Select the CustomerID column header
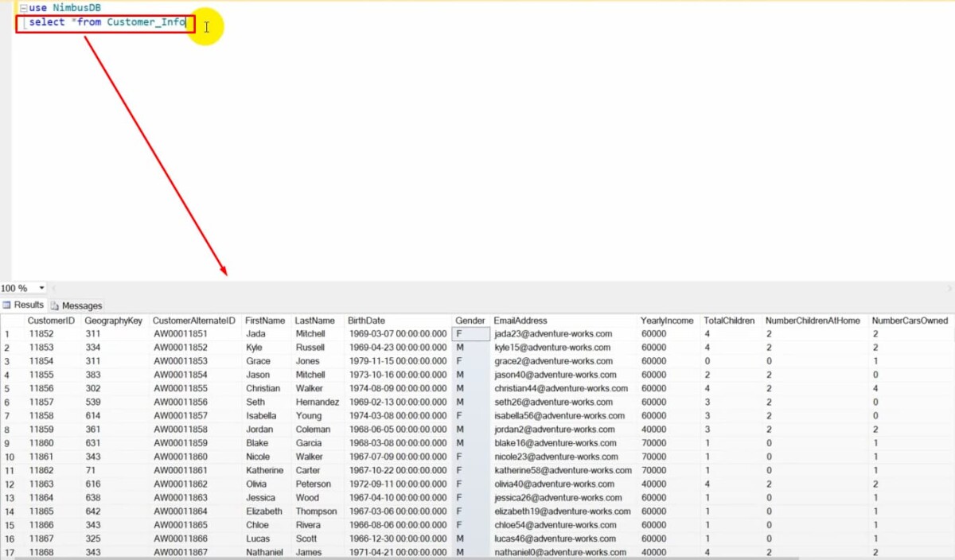 tap(51, 320)
